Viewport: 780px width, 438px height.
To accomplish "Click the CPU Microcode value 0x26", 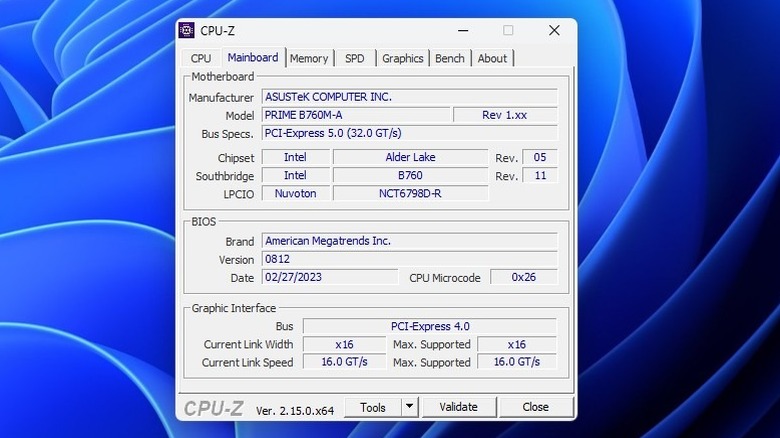I will [x=524, y=277].
